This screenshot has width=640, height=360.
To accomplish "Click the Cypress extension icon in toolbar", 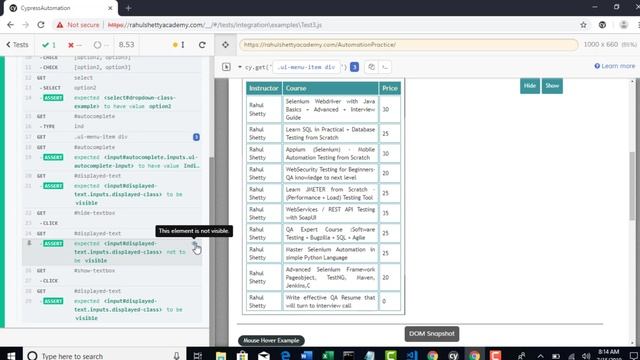I will [602, 25].
